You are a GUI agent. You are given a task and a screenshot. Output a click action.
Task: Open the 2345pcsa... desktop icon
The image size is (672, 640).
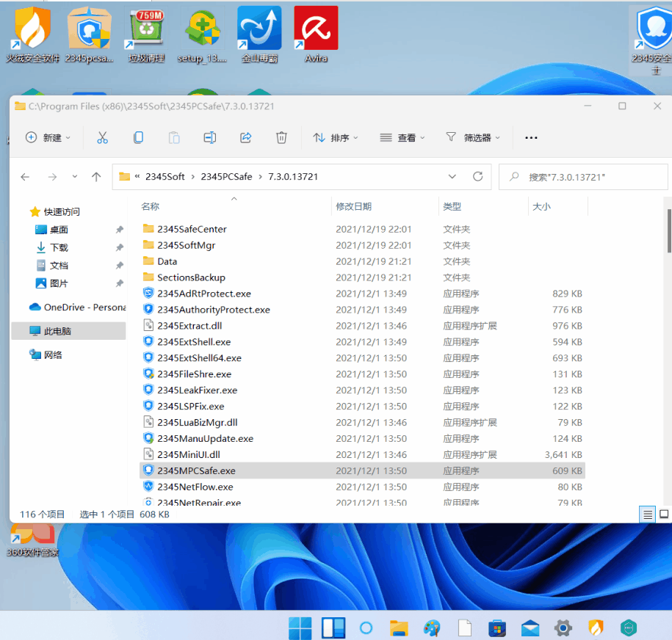coord(89,34)
